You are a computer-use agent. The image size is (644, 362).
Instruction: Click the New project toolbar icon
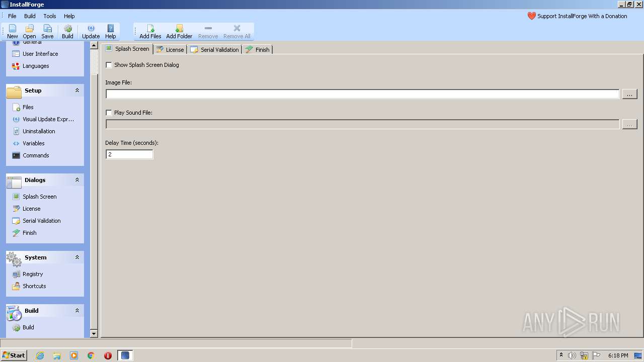tap(13, 31)
